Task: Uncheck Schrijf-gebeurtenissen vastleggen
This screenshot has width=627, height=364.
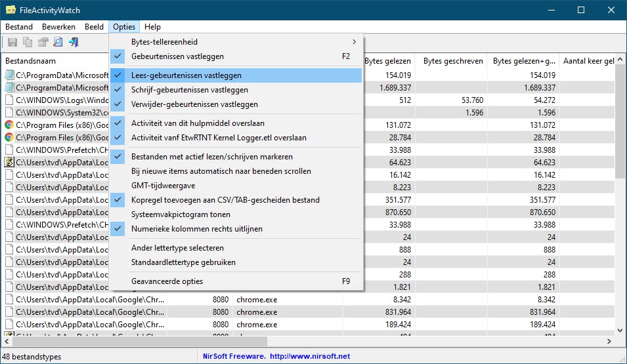Action: (x=236, y=90)
